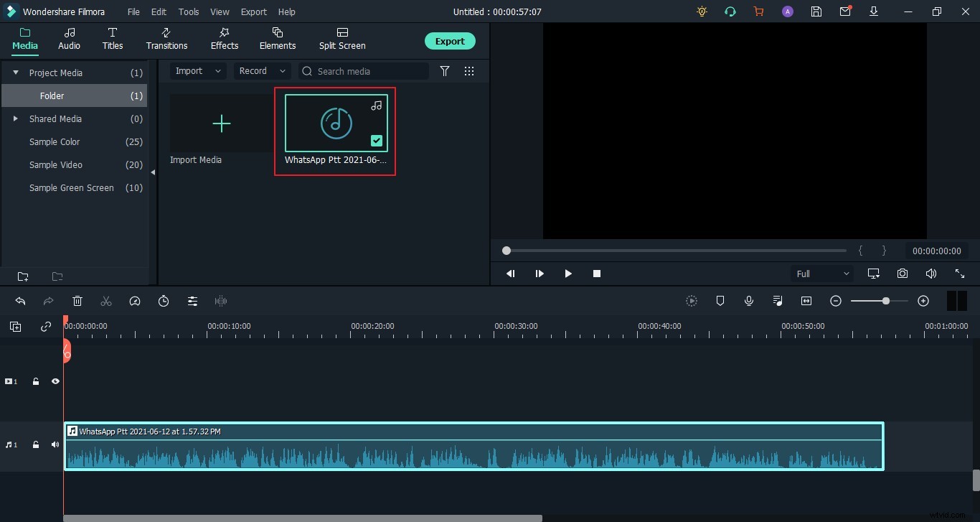
Task: Open the Audio Mixer
Action: click(x=778, y=301)
